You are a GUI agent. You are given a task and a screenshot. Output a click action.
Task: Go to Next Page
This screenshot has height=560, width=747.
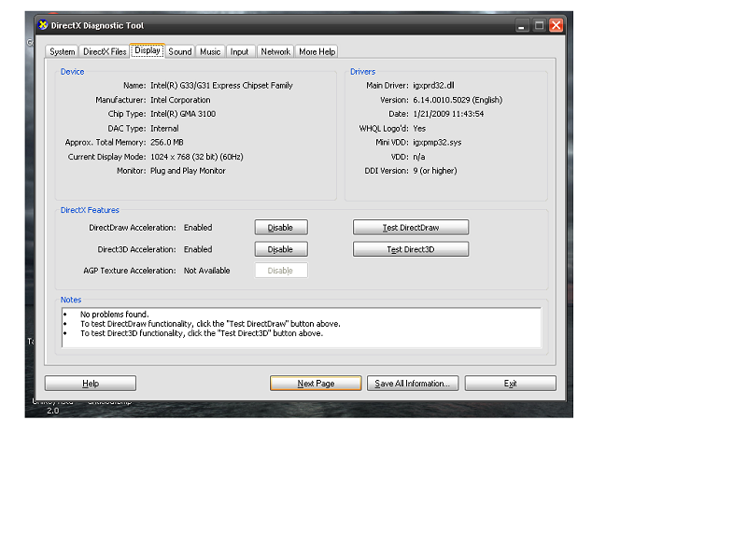click(x=316, y=384)
